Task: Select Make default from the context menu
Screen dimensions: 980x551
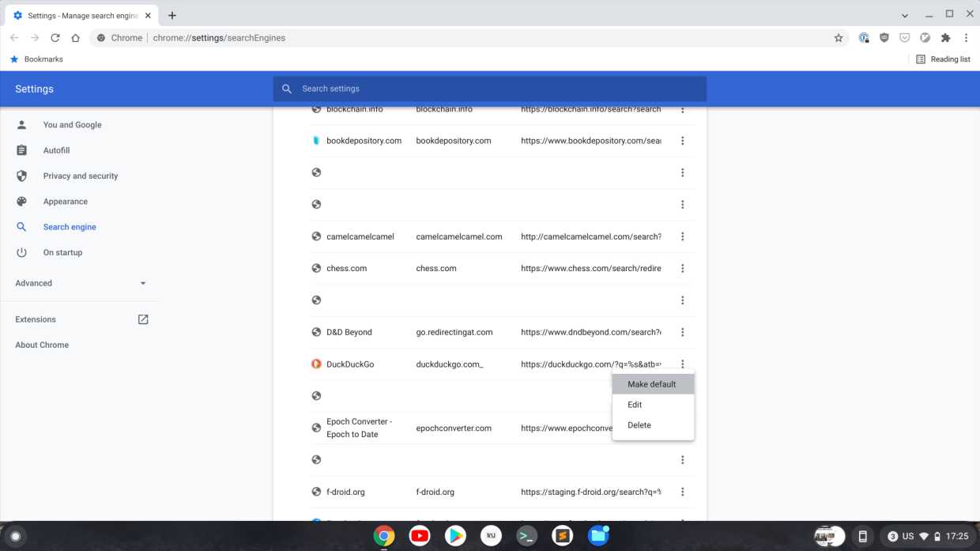Action: (651, 383)
